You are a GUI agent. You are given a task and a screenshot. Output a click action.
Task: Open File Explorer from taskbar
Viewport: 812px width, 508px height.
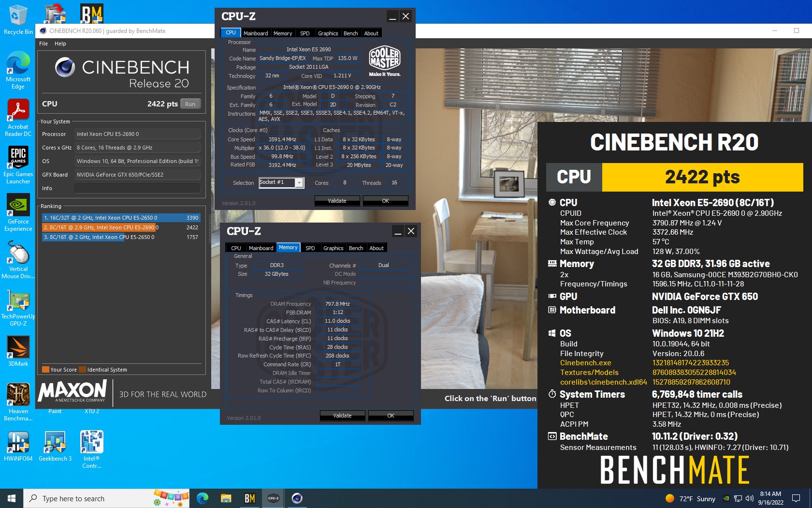pyautogui.click(x=226, y=498)
